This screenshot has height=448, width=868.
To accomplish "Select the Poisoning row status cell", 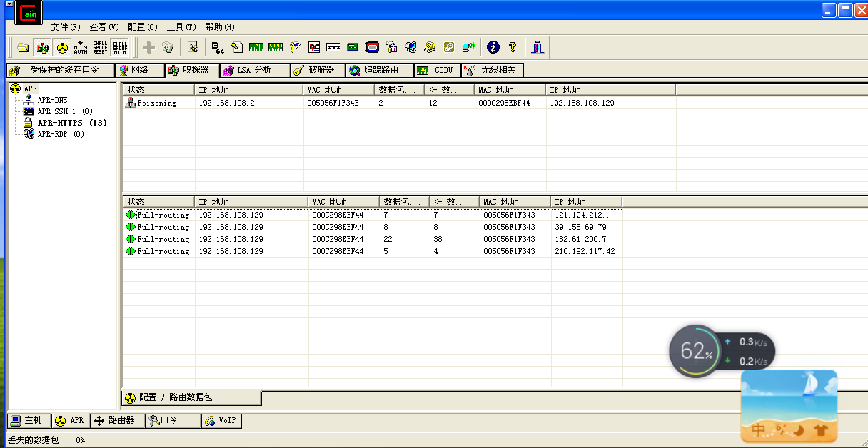I will point(158,103).
